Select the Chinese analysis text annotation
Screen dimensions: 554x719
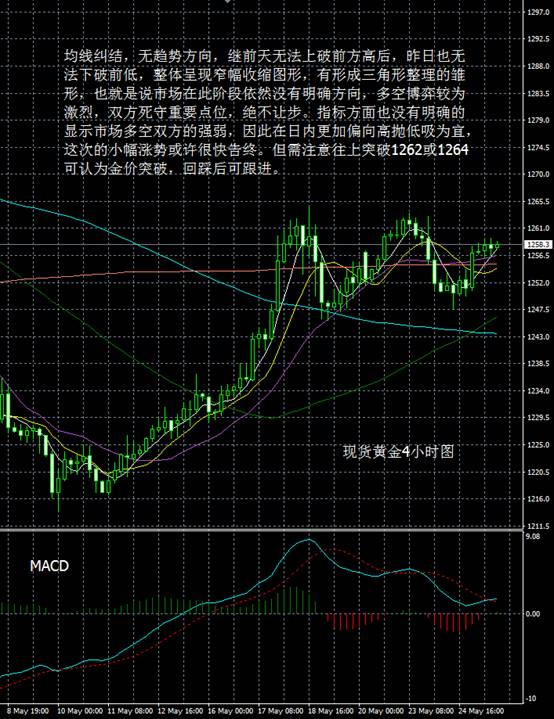click(267, 112)
